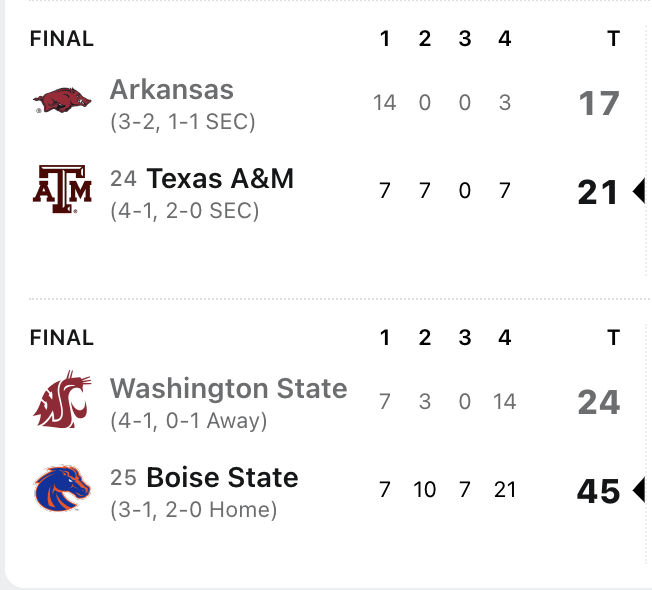Click Texas A&M's total score 21
652x590 pixels.
pos(599,192)
